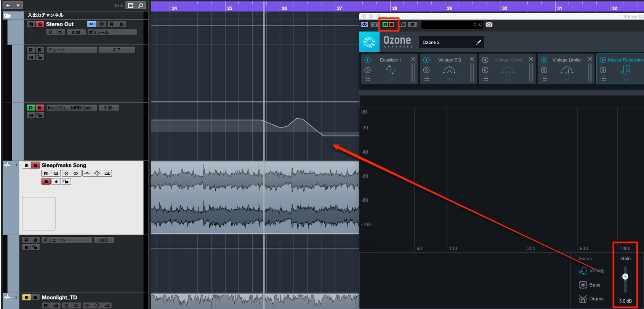Click the オフ mute value field
The width and height of the screenshot is (644, 309).
tap(117, 49)
